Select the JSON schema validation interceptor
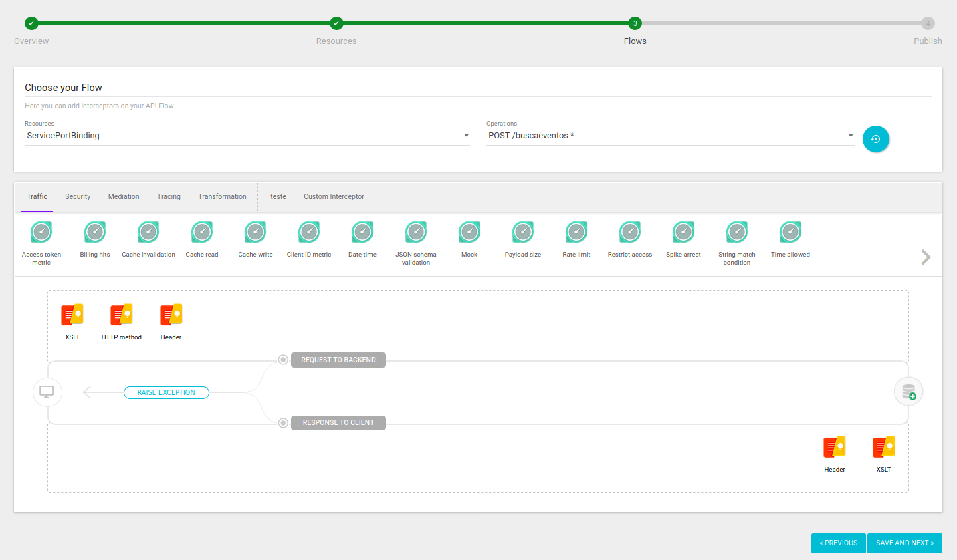 [415, 233]
